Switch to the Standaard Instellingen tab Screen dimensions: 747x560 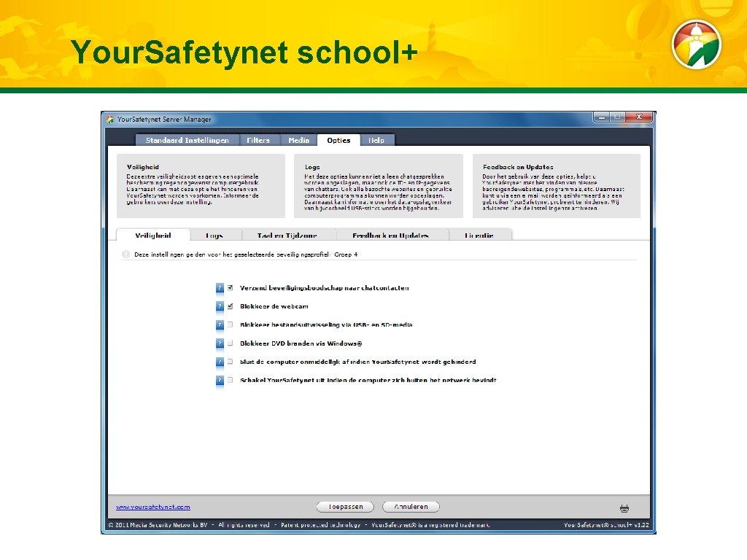(x=187, y=140)
